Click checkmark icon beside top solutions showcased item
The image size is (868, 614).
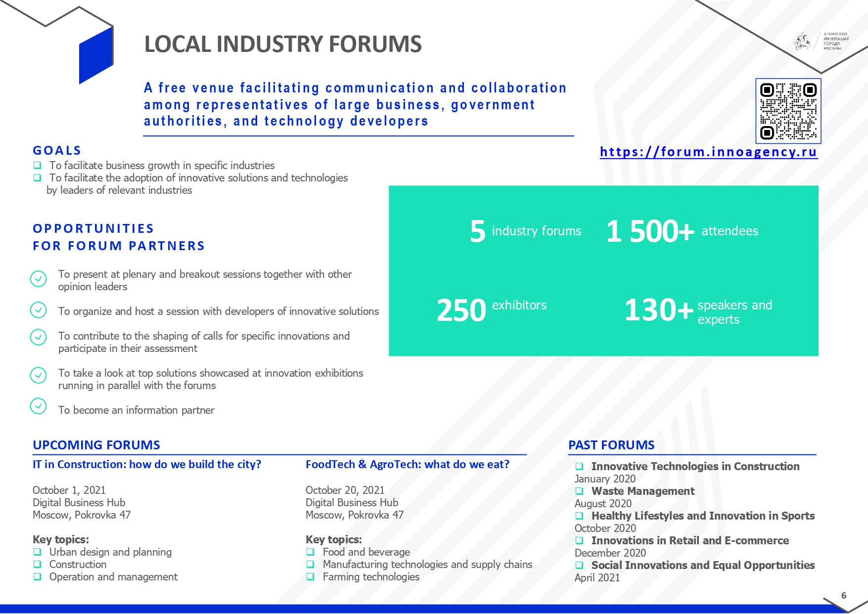[38, 375]
